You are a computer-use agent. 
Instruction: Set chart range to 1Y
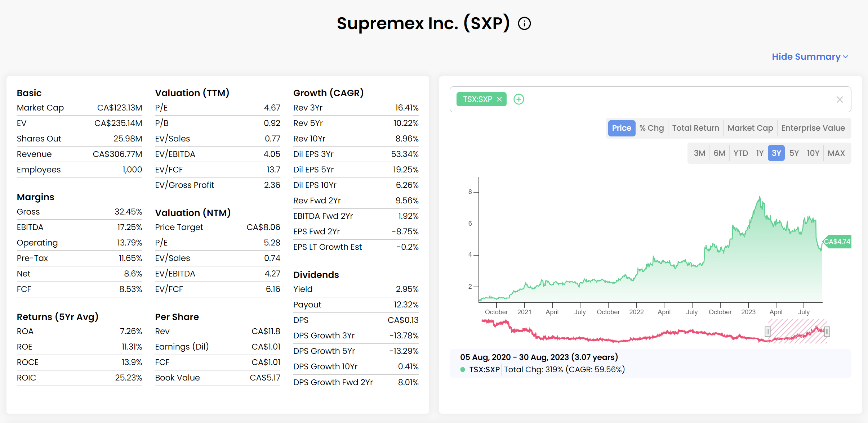click(760, 153)
